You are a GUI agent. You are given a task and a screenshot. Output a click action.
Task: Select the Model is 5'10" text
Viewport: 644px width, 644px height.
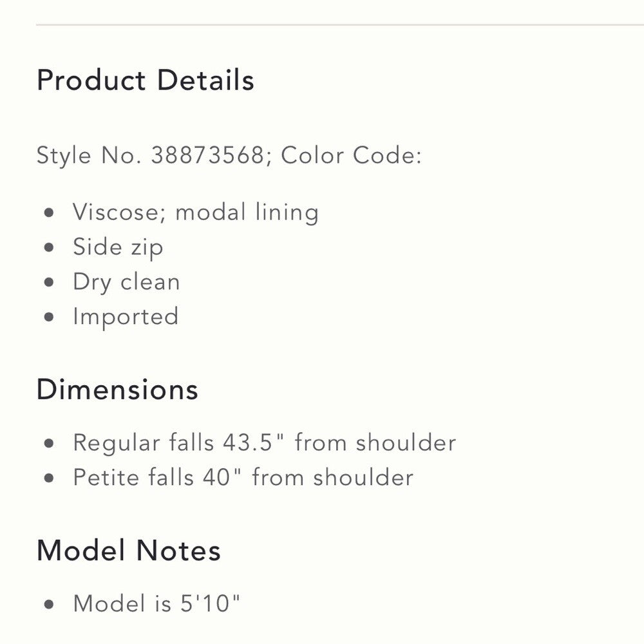coord(156,603)
